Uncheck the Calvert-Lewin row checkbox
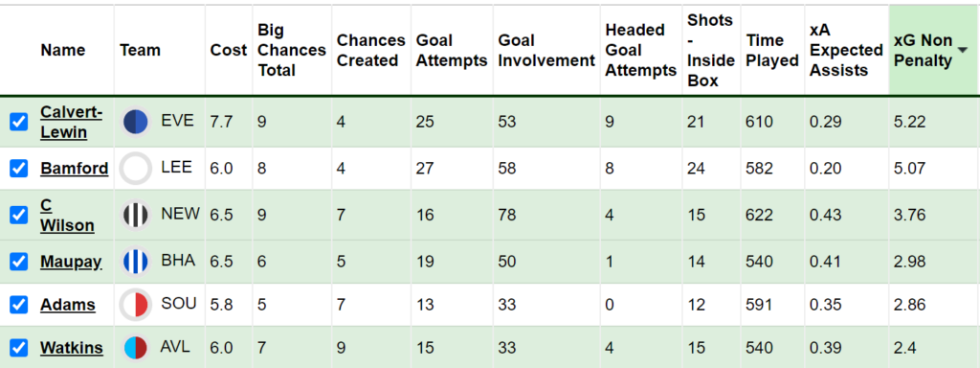980x368 pixels. tap(19, 122)
